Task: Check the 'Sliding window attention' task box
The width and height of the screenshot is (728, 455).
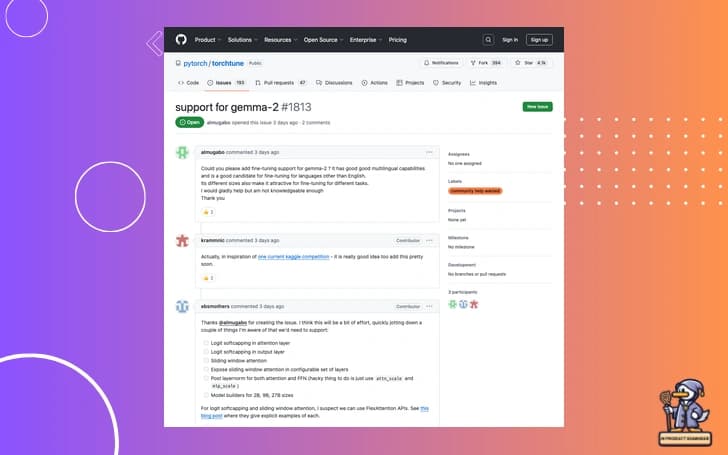Action: (x=206, y=360)
